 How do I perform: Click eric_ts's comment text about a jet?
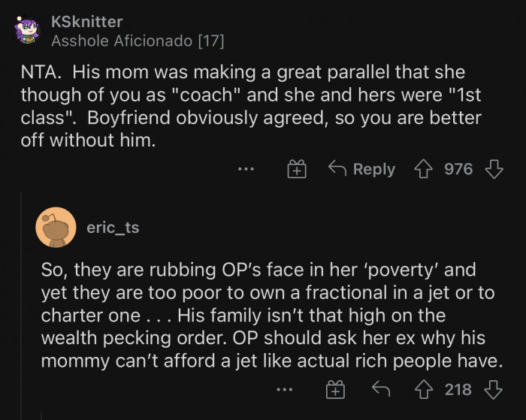pos(271,315)
